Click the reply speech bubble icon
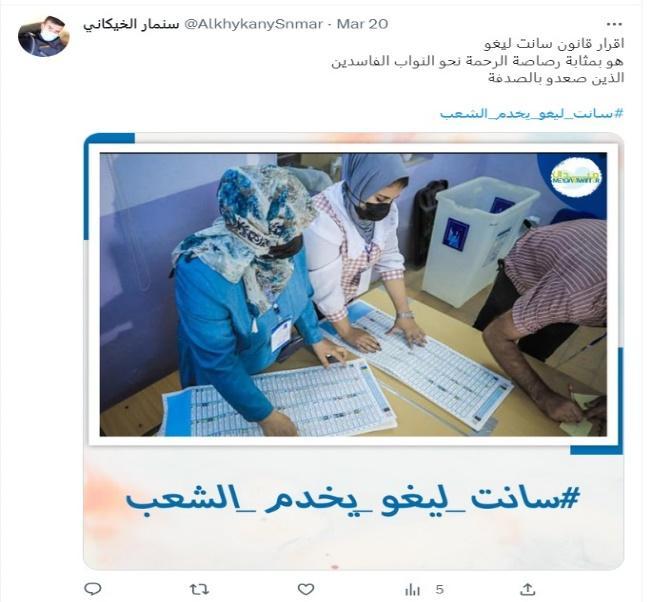This screenshot has height=602, width=652. 93,589
